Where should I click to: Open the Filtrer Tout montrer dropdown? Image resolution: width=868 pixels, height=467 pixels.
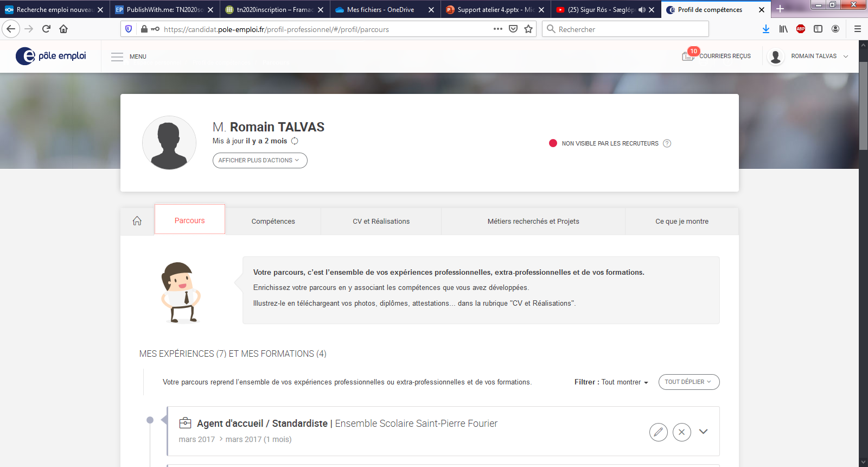624,382
